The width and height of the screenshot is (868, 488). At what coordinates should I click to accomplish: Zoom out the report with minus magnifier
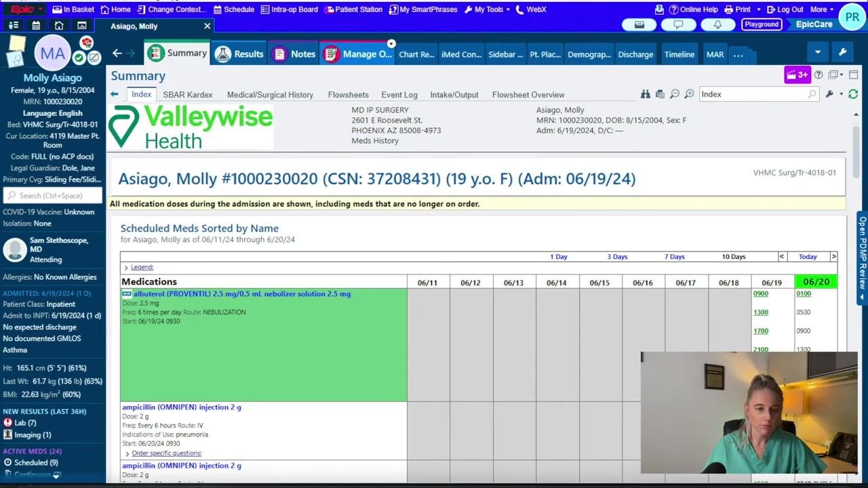pos(675,94)
